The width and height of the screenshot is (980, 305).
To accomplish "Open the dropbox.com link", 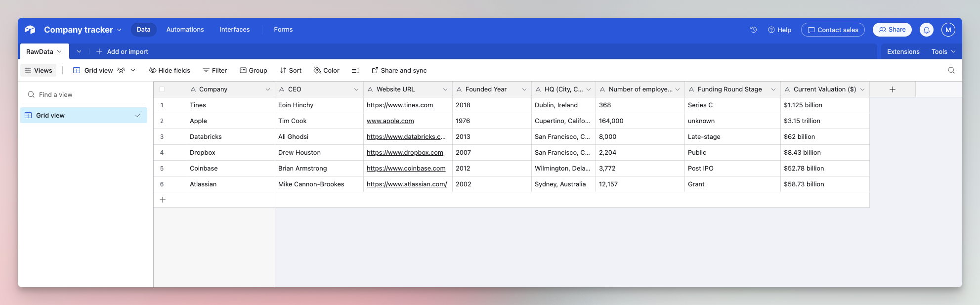I will (405, 153).
